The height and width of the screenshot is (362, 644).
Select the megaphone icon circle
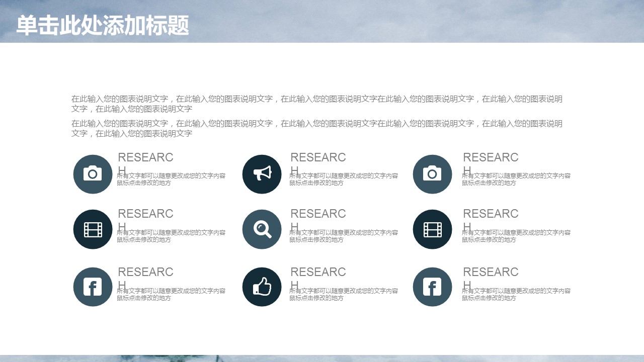click(x=262, y=174)
